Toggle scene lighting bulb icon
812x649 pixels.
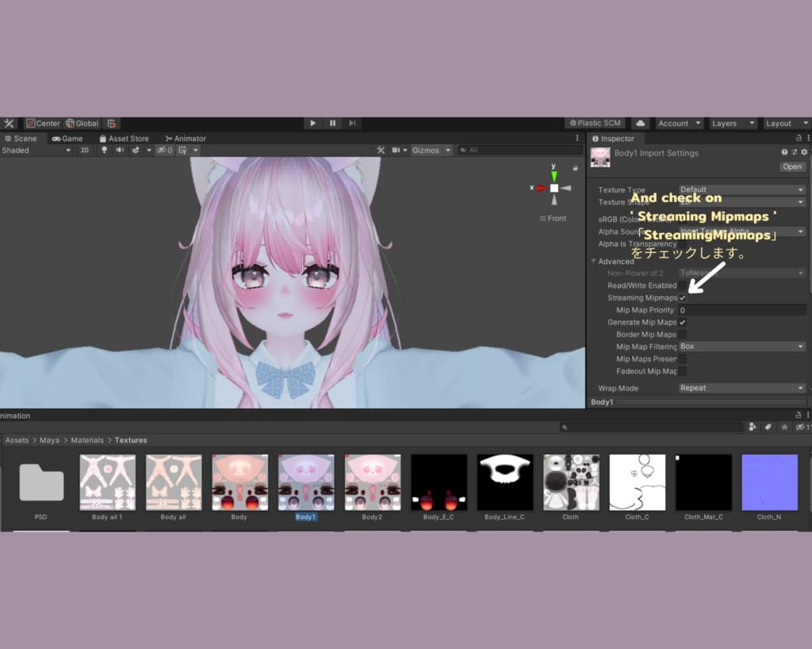point(104,150)
